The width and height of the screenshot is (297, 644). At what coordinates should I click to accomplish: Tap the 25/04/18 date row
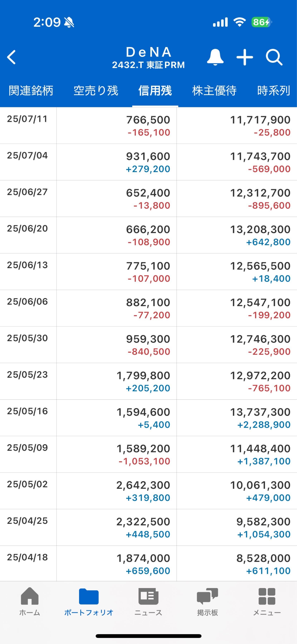[x=28, y=557]
